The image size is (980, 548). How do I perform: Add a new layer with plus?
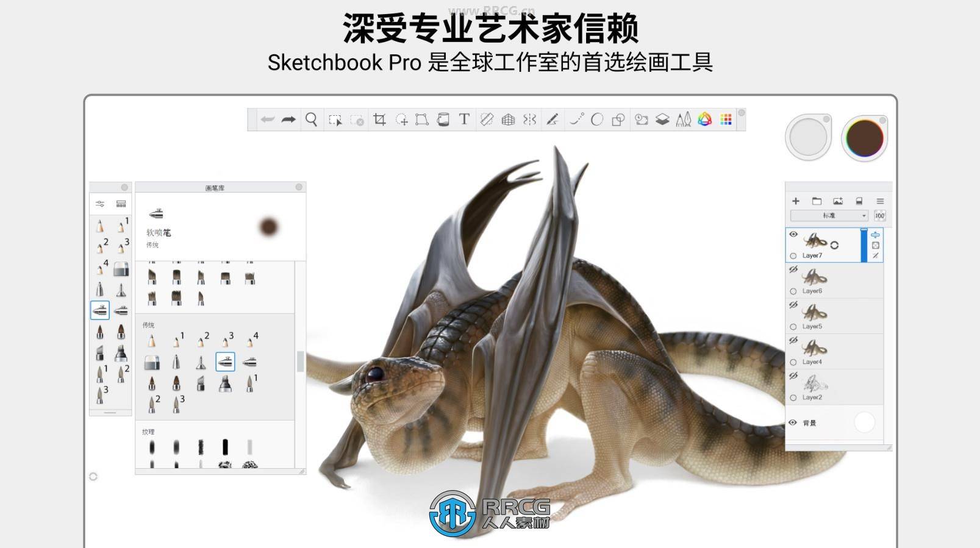796,201
